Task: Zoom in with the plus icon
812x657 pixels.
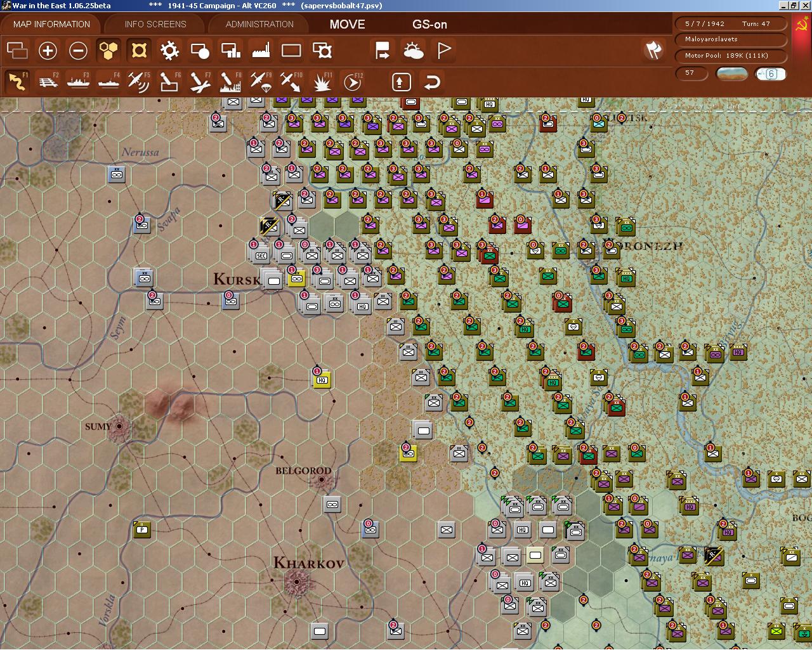Action: [48, 50]
